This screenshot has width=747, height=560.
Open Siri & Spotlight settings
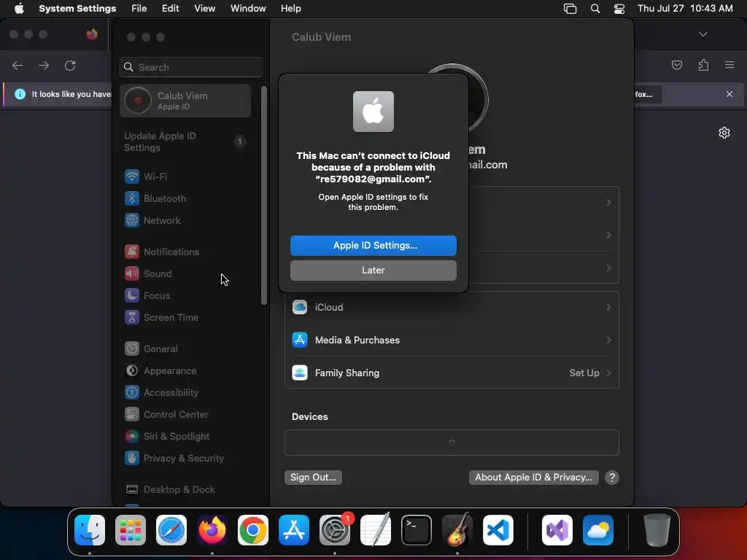177,437
